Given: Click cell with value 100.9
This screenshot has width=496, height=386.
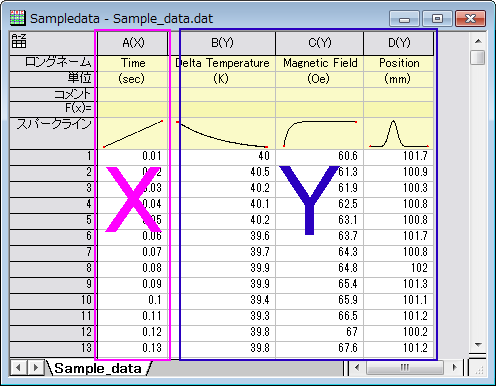Looking at the screenshot, I should point(399,172).
